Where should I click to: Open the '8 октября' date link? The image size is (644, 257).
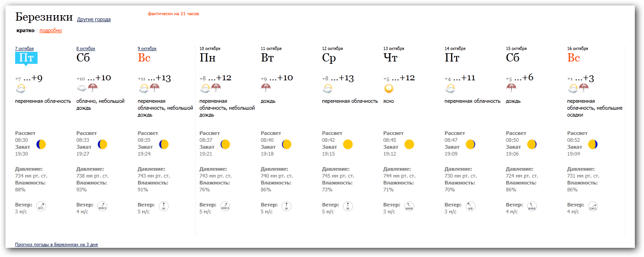(86, 49)
